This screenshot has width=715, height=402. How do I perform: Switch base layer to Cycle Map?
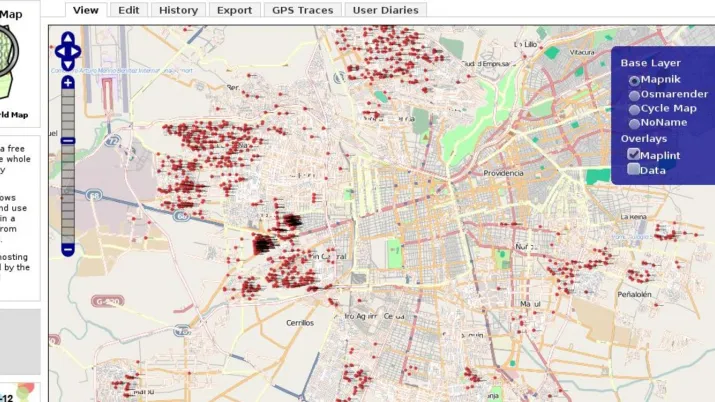pyautogui.click(x=634, y=108)
